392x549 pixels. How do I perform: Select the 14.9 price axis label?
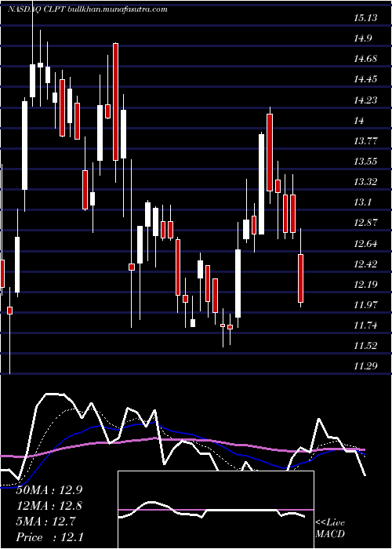(363, 38)
